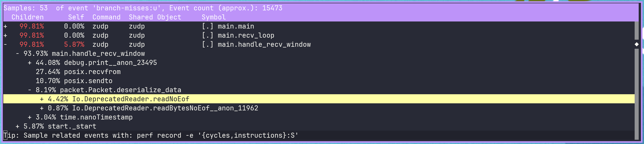The image size is (644, 144).
Task: Collapse packet.Packet.deserialize_data callchain entry
Action: 30,90
